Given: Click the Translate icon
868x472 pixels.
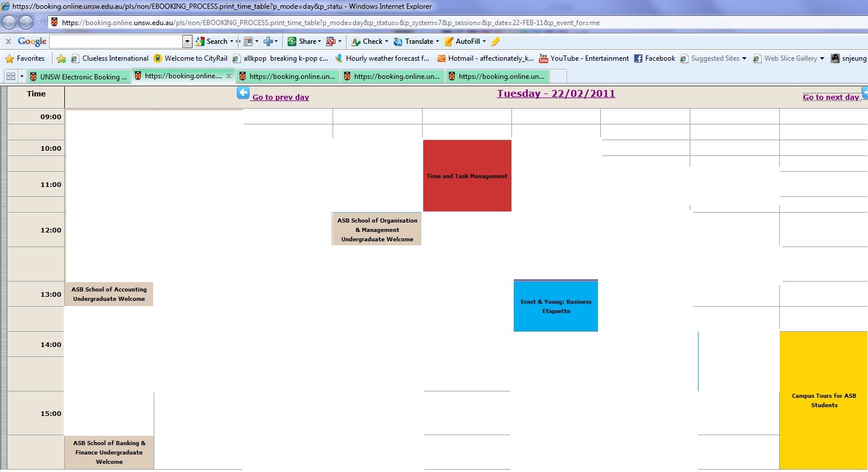Looking at the screenshot, I should coord(398,41).
